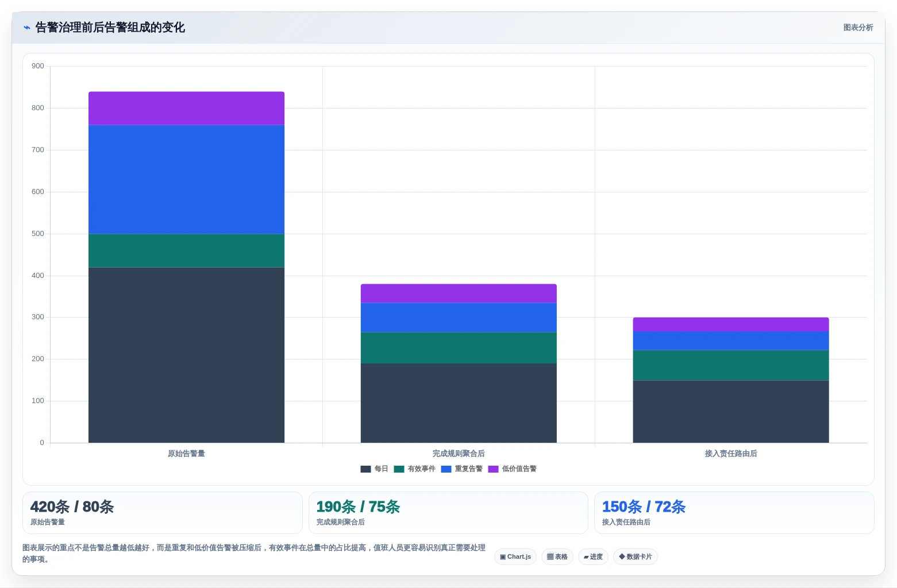
Task: Click the y-axis tick value 800
Action: [38, 108]
